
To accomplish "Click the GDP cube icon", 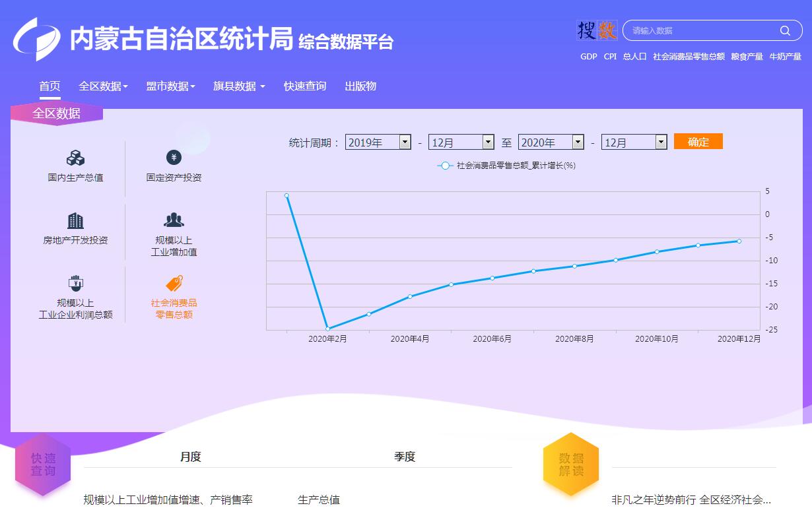I will [75, 158].
